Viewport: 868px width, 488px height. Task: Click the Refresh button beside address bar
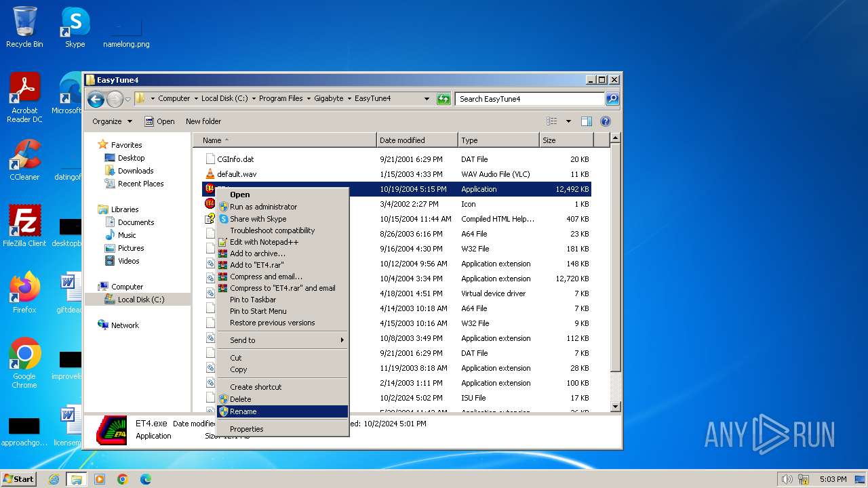coord(443,99)
